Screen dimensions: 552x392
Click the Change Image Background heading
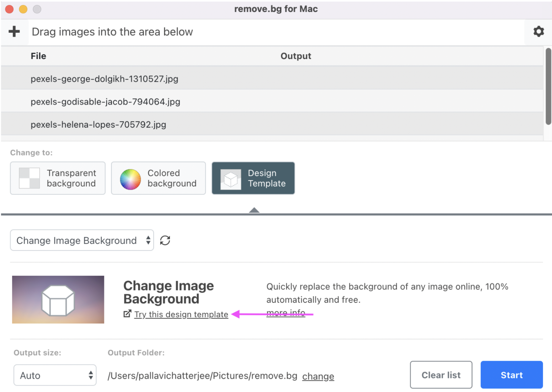click(169, 292)
